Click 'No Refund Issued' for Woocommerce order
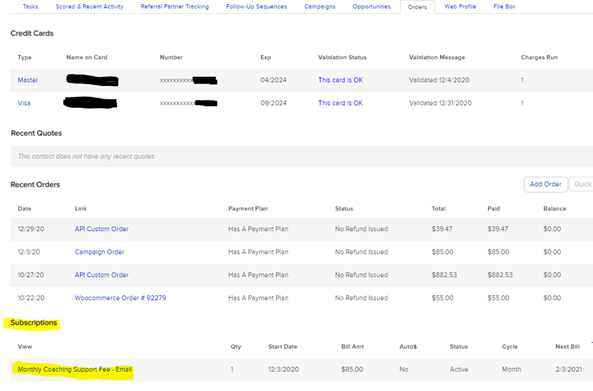Viewport: 593px width, 391px height. coord(361,298)
